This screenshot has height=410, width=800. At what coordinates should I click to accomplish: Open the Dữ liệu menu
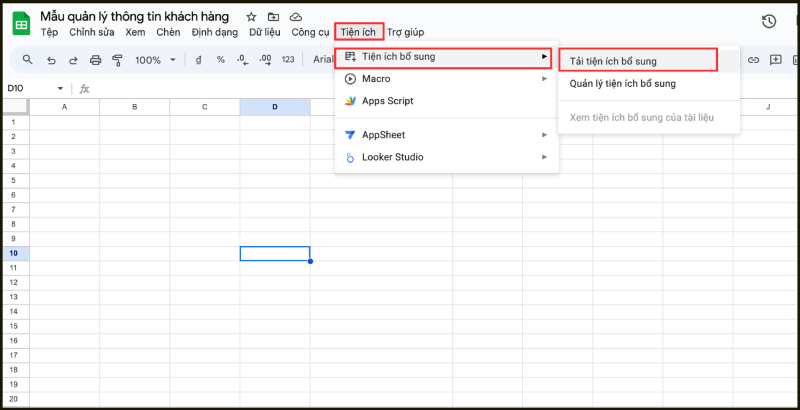click(267, 32)
